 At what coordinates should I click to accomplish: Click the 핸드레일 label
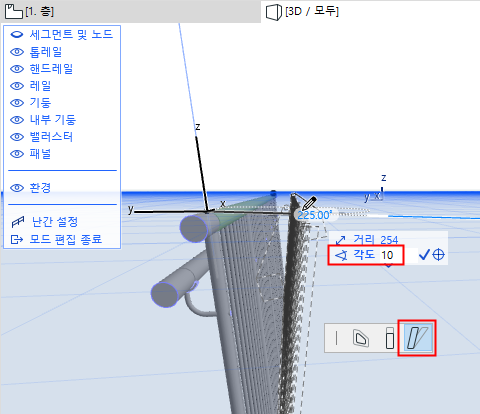coord(51,69)
